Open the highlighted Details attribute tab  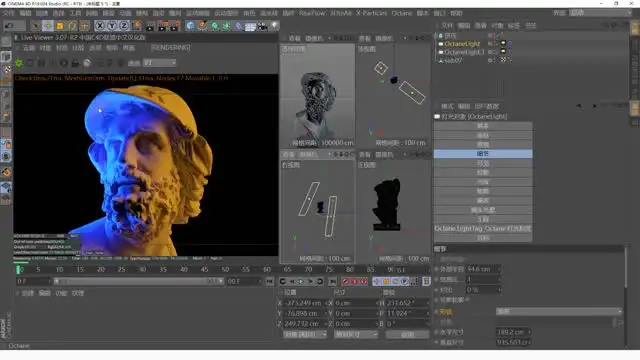click(483, 153)
